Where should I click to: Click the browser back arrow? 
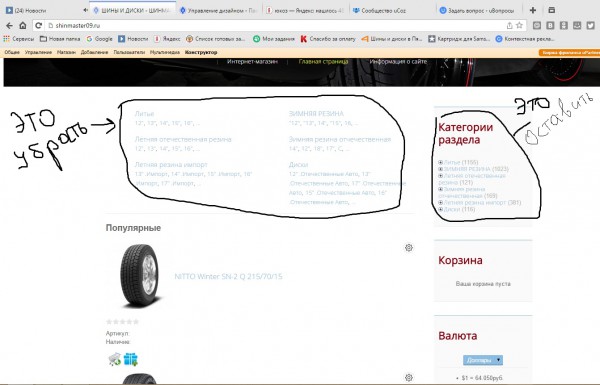9,26
